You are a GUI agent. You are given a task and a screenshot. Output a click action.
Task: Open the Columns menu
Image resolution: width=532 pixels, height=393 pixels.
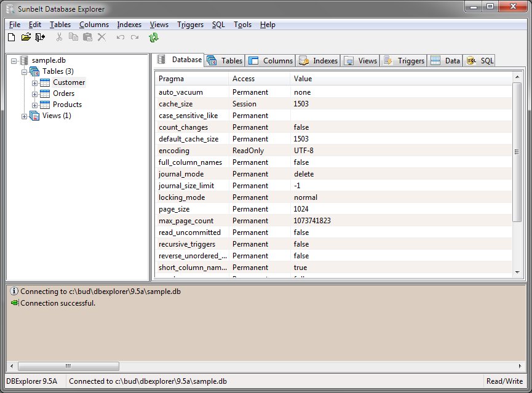[94, 25]
